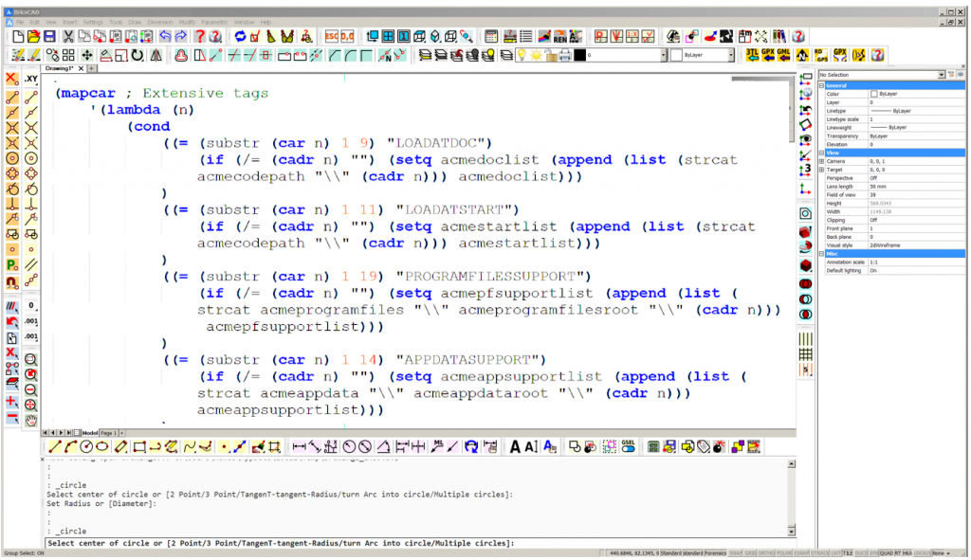
Task: Select the Rotate tool circular arrow
Action: pos(137,55)
